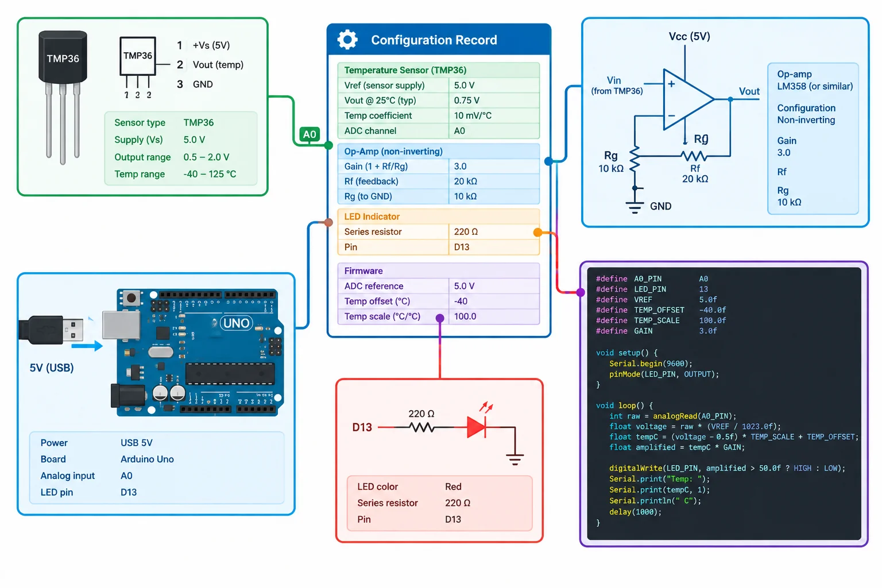Image resolution: width=882 pixels, height=588 pixels.
Task: Click the analogRead(A0_PIN) code line
Action: [672, 416]
